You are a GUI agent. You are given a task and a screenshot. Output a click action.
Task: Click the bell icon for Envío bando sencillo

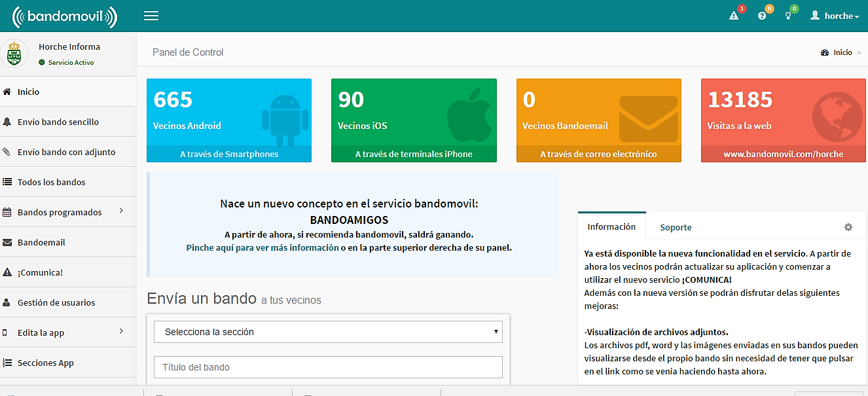[x=7, y=122]
